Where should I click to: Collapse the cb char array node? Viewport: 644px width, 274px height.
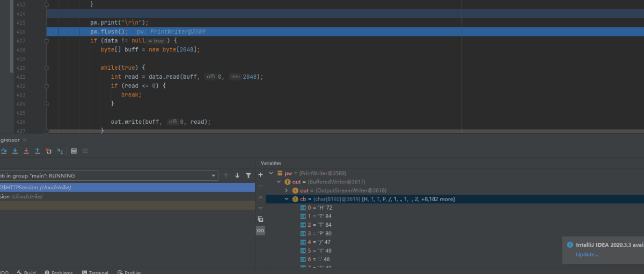[x=287, y=199]
